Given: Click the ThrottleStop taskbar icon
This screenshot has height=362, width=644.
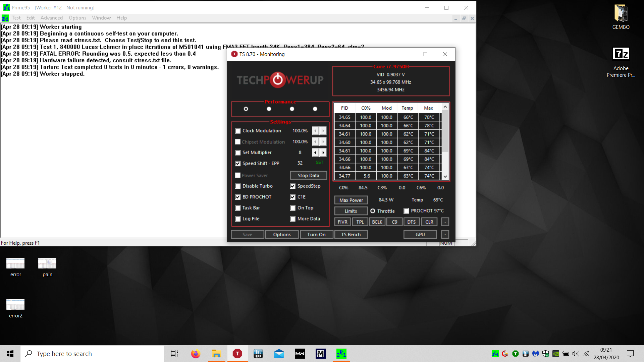Looking at the screenshot, I should (x=237, y=354).
